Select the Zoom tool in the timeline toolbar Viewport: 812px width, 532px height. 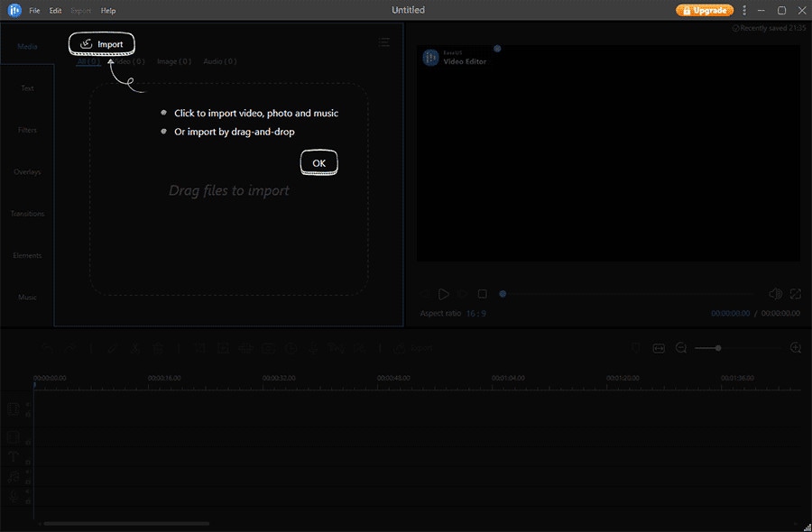tap(223, 349)
